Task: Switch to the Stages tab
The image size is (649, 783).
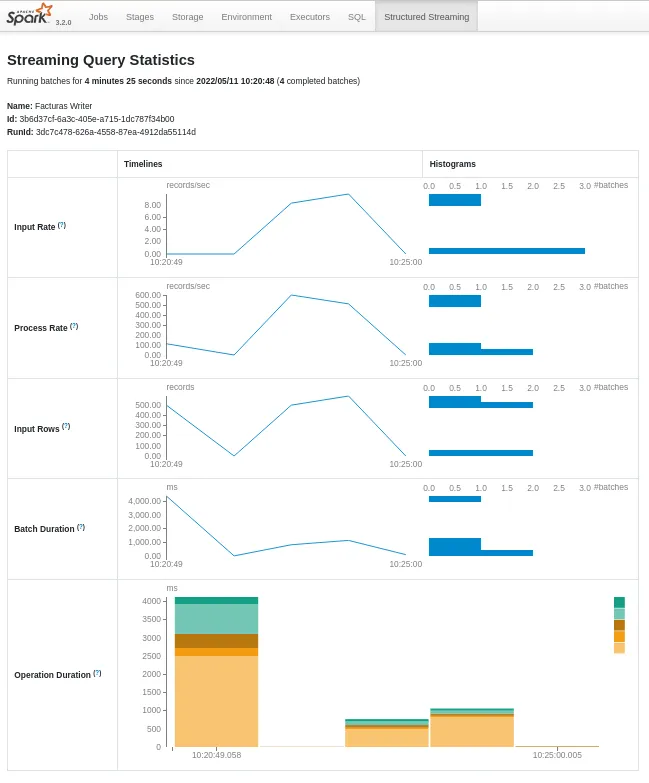Action: point(140,17)
